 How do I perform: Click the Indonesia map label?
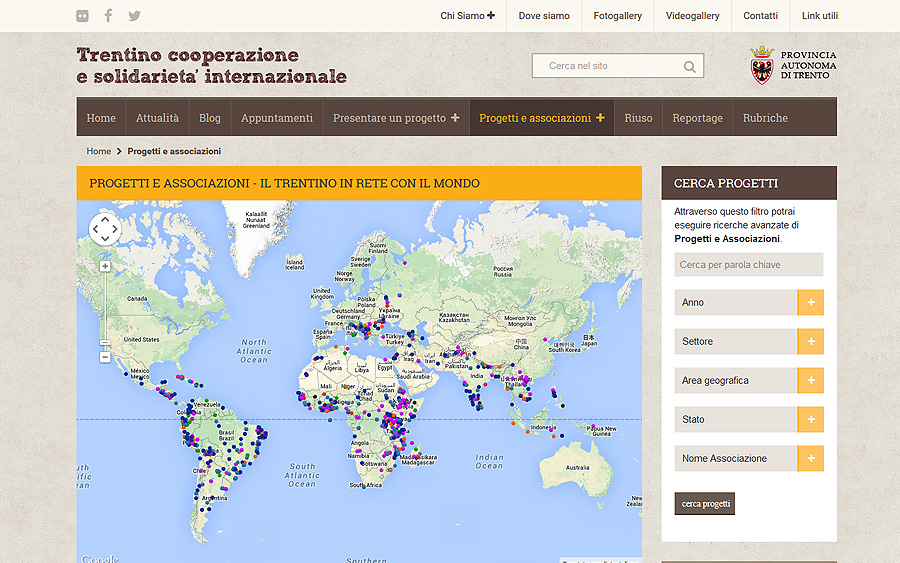543,428
